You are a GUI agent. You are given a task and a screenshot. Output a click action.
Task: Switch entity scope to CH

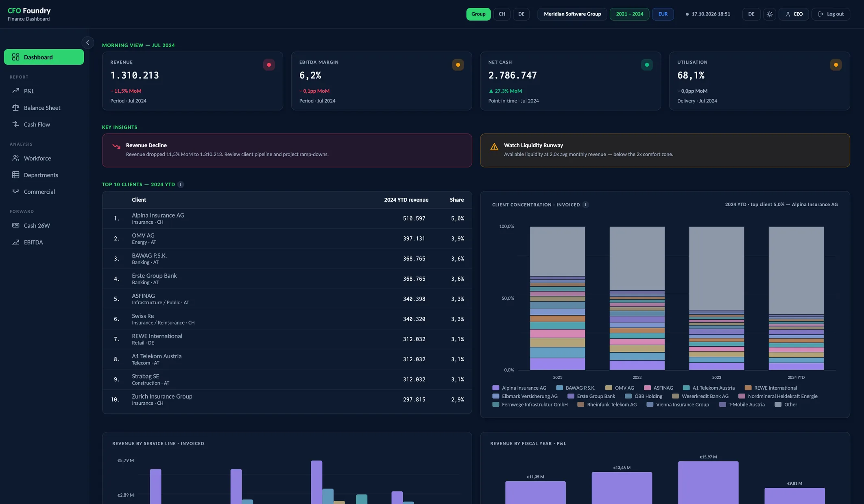pyautogui.click(x=502, y=14)
